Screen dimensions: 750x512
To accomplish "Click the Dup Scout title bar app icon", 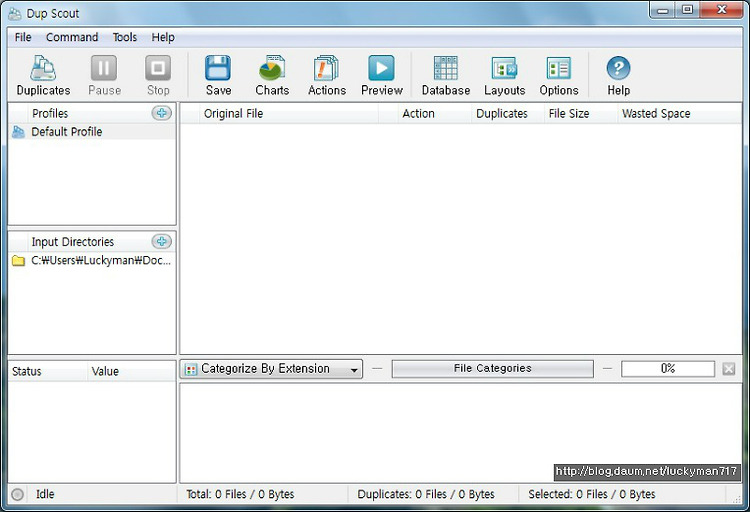I will [x=15, y=14].
